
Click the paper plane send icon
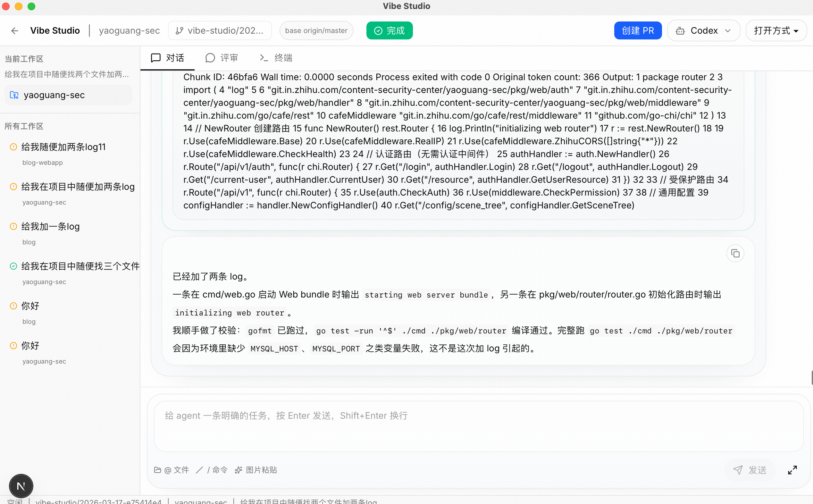738,470
